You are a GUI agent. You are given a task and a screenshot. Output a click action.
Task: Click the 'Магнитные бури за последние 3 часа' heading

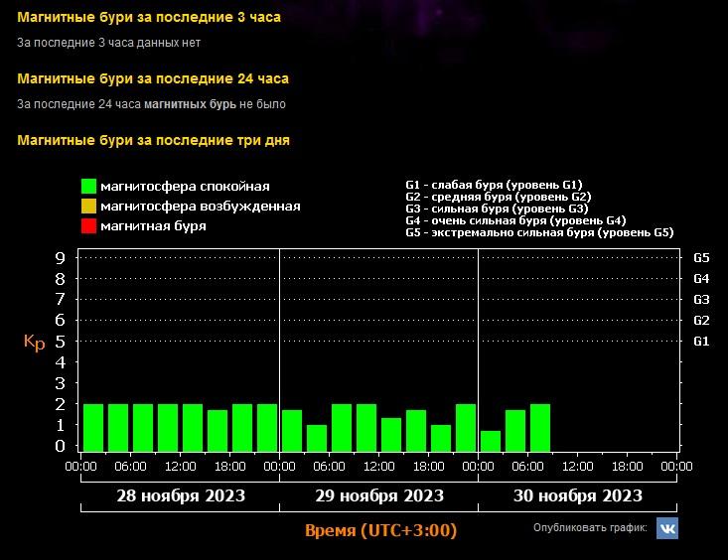pos(149,17)
